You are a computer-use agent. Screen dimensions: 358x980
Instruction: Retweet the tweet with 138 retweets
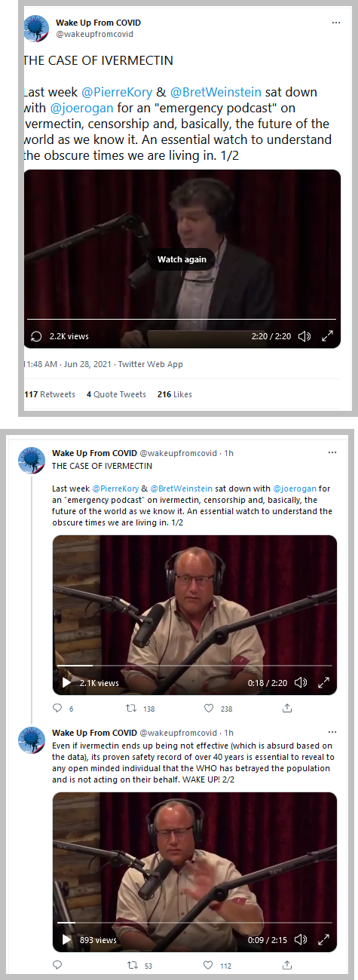point(131,709)
